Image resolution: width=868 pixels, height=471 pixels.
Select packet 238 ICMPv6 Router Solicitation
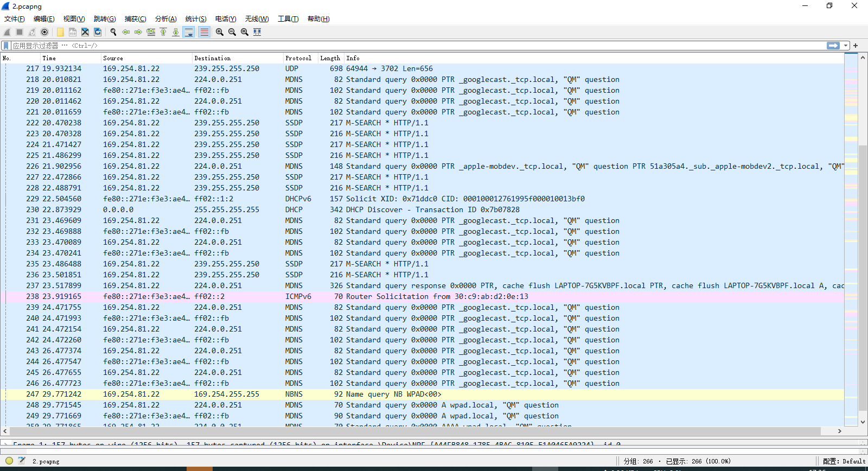423,297
